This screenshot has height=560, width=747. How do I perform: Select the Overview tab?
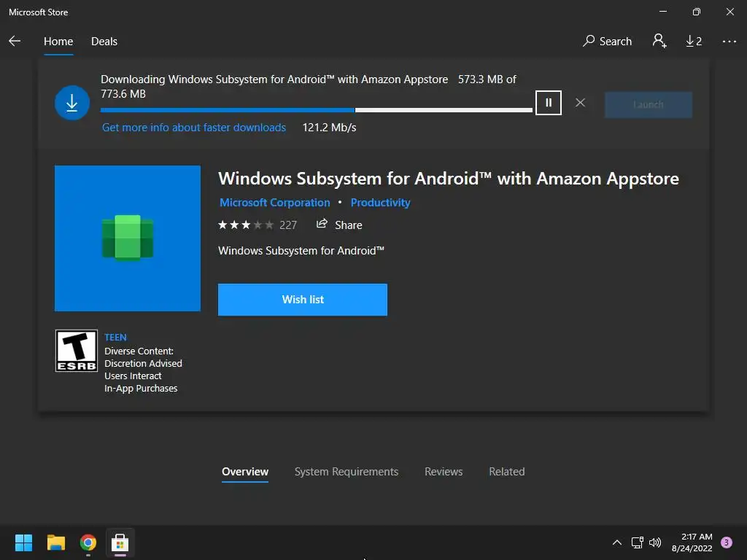(245, 472)
